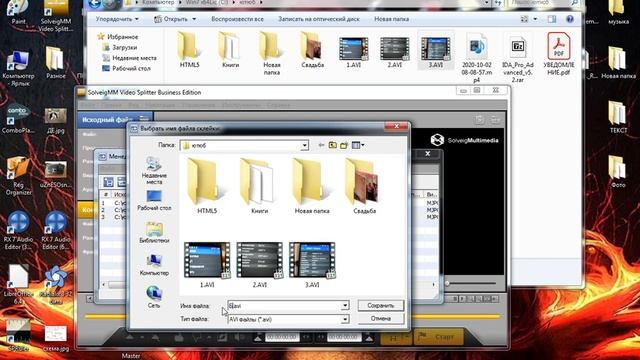The height and width of the screenshot is (360, 640).
Task: Open SolveigMM Video Splitter desktop shortcut
Action: pos(56,16)
